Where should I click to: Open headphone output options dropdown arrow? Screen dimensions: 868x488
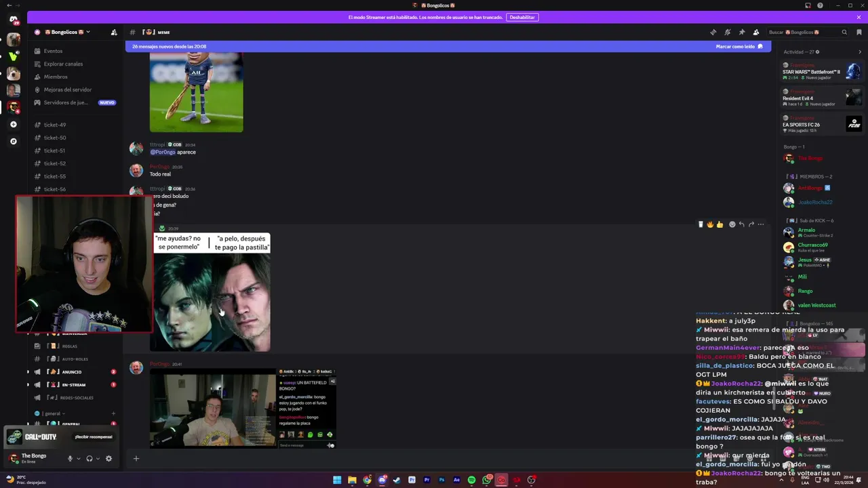98,459
